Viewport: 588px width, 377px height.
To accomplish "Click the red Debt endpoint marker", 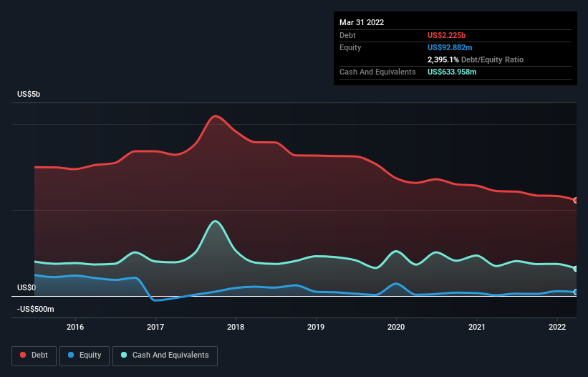I will point(576,201).
